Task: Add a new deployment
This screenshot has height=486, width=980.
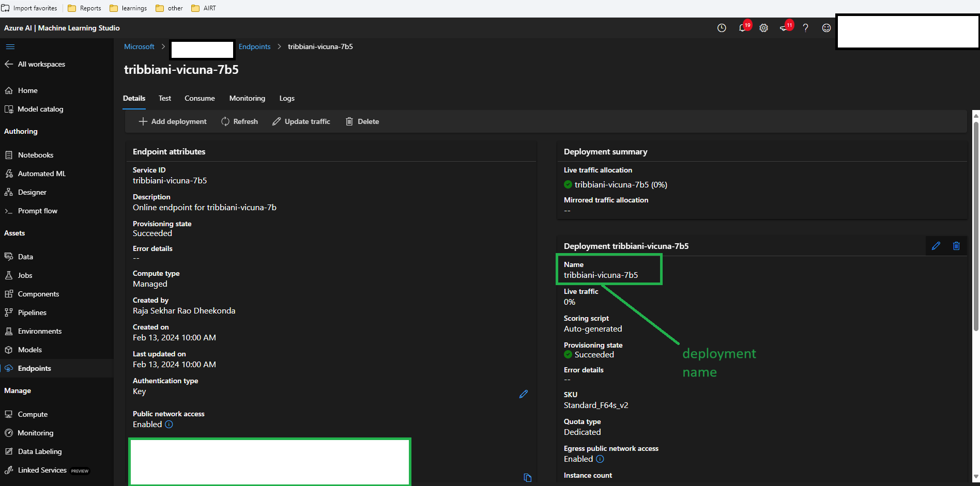Action: 173,121
